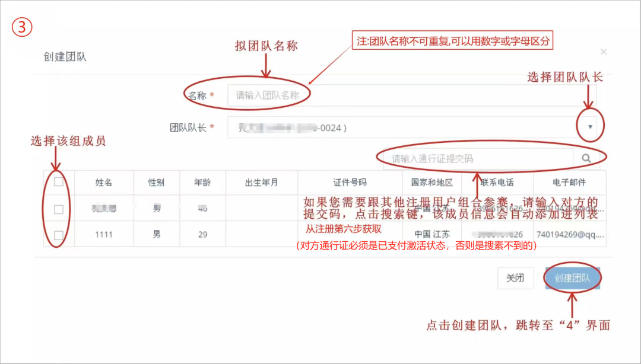
Task: Click the 年龄 column header
Action: tap(202, 183)
